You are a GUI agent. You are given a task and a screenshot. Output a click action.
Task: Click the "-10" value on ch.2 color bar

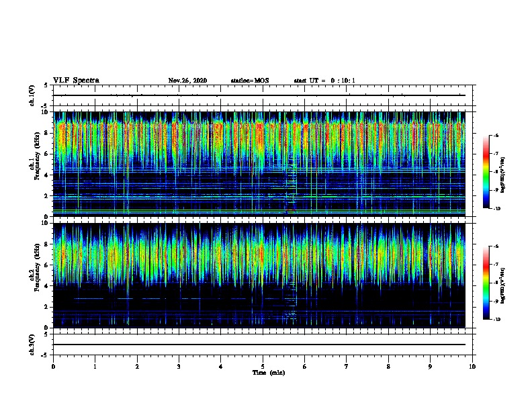point(496,320)
